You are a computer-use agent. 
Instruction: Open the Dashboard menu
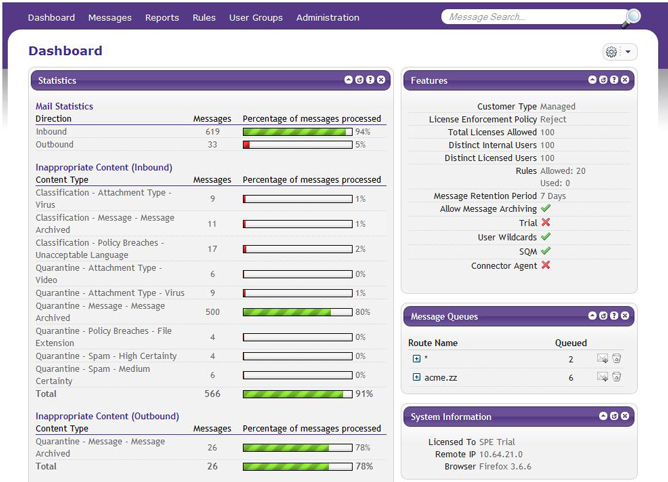tap(52, 18)
